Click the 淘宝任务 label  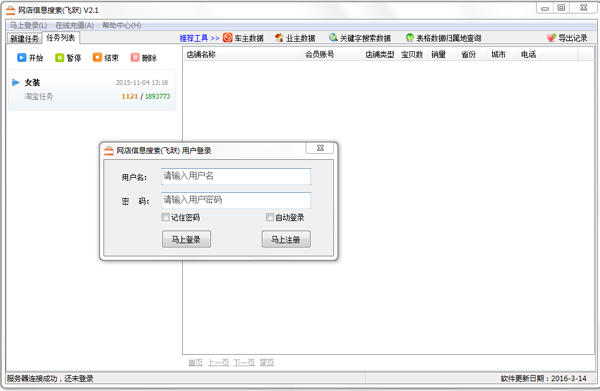click(x=39, y=96)
